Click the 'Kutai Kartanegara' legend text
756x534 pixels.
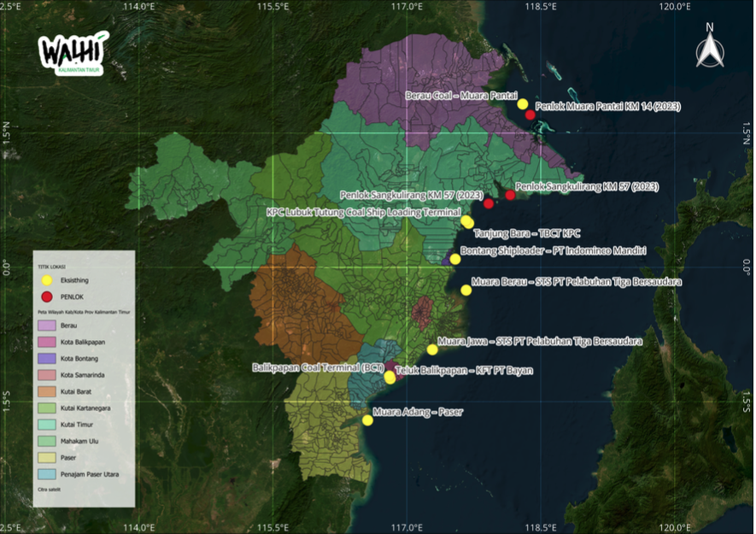85,408
